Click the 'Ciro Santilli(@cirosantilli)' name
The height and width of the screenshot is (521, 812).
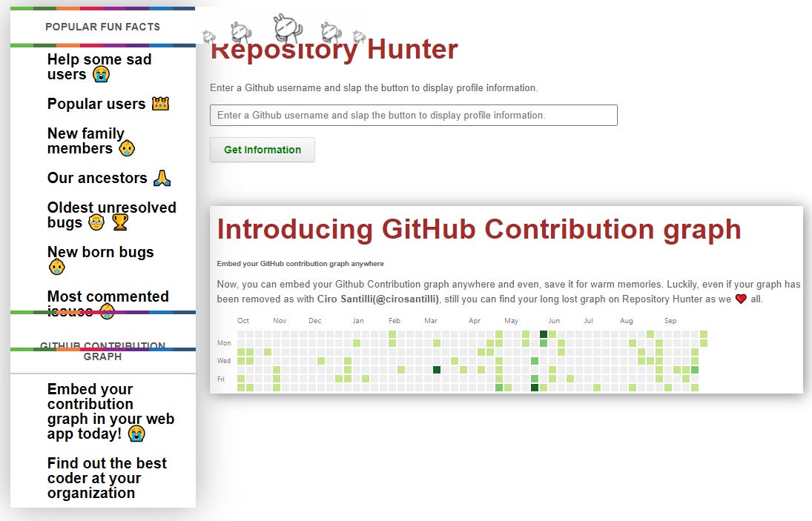coord(378,299)
